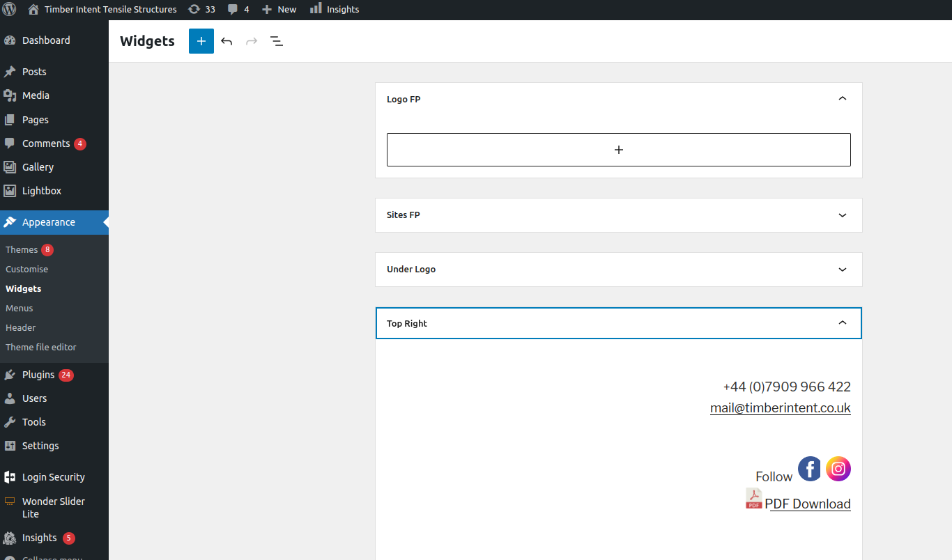Image resolution: width=952 pixels, height=560 pixels.
Task: Click the Users person icon
Action: coord(10,398)
